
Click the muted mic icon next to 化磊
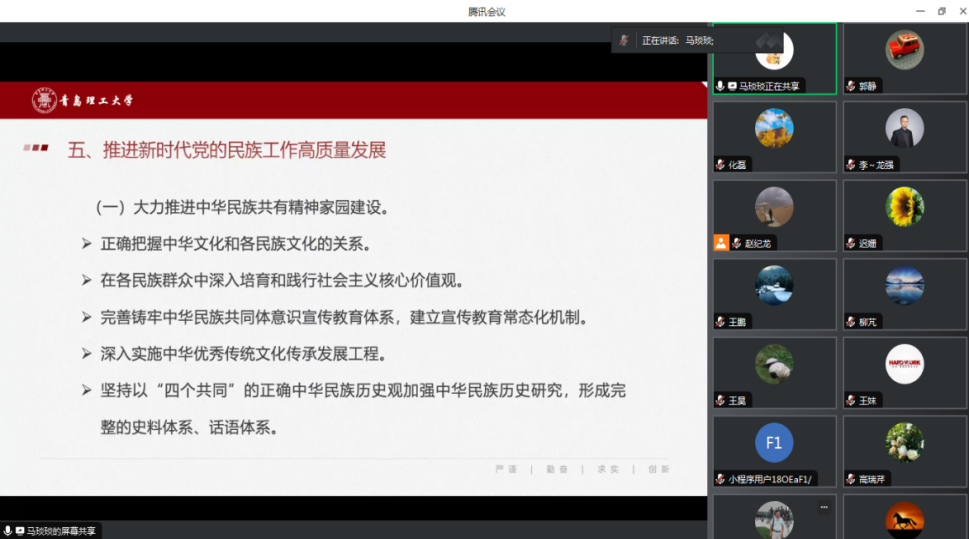tap(720, 165)
